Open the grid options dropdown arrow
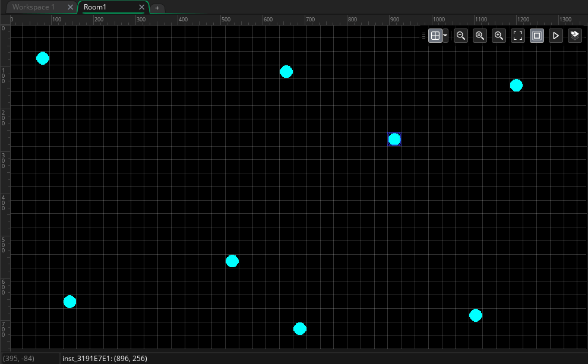This screenshot has width=588, height=364. tap(445, 36)
